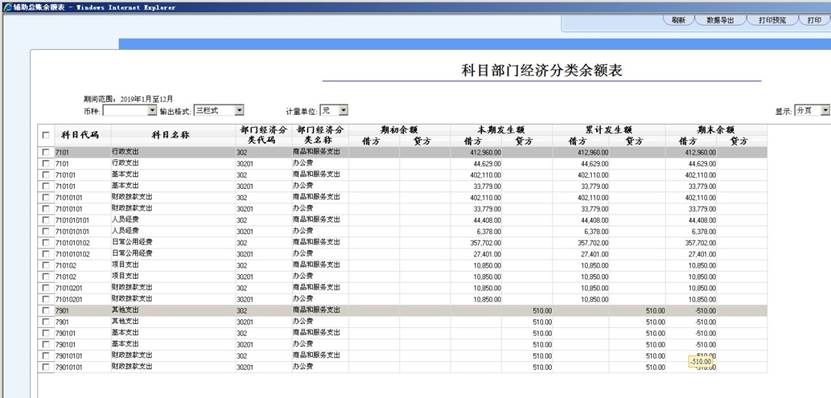Click the 部门经济分类名称 column header
The image size is (831, 398).
(320, 135)
